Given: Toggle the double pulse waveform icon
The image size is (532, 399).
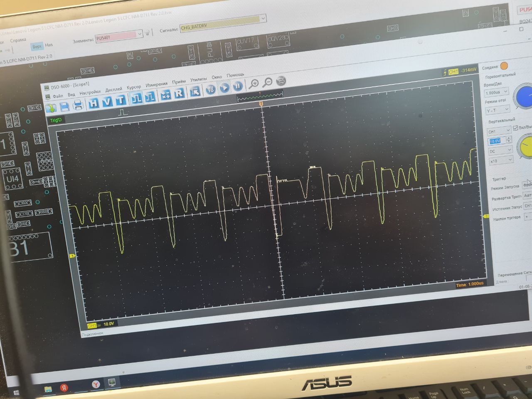Looking at the screenshot, I should click(x=150, y=97).
